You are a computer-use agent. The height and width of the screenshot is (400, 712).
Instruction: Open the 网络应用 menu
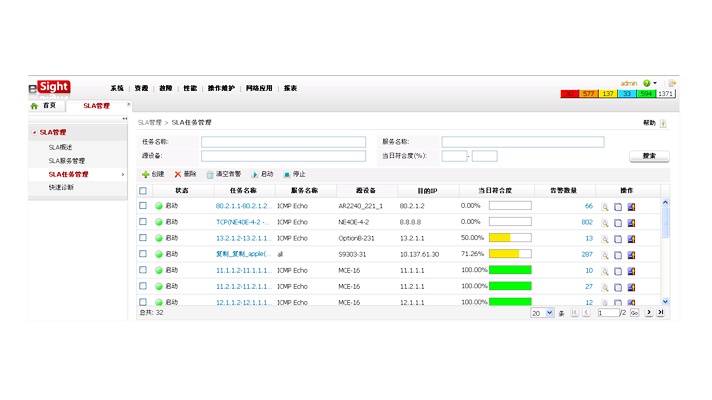click(x=259, y=88)
